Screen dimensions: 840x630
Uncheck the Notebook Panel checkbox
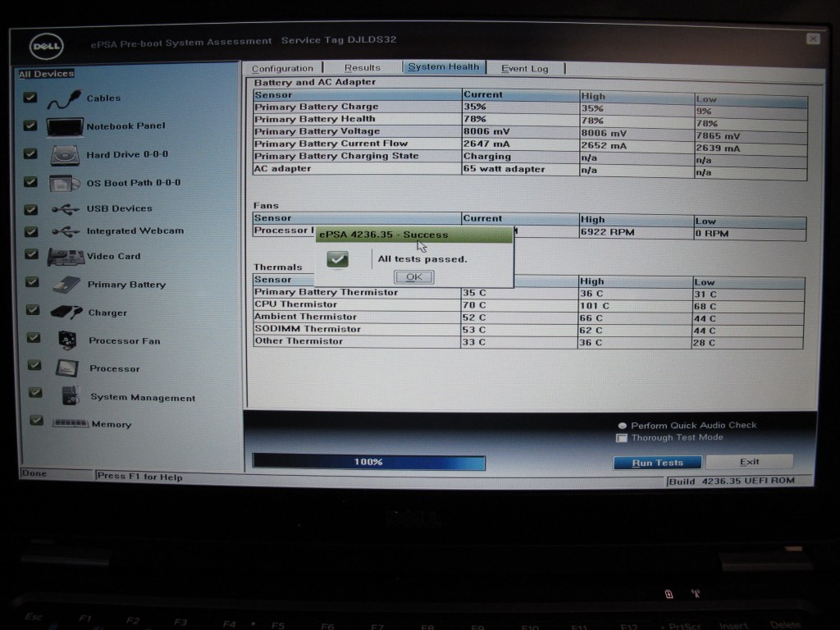click(x=30, y=126)
